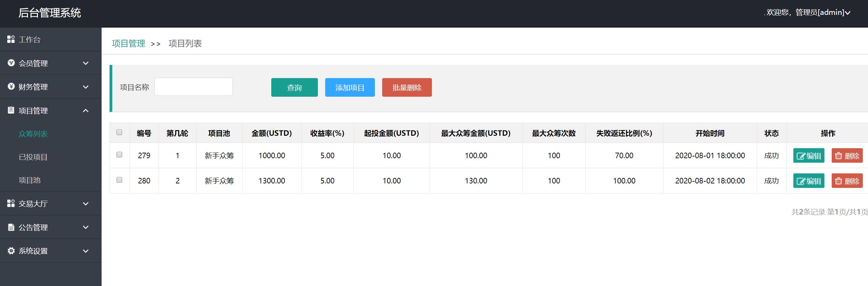
Task: Open the 众筹列表 submenu item
Action: [33, 134]
